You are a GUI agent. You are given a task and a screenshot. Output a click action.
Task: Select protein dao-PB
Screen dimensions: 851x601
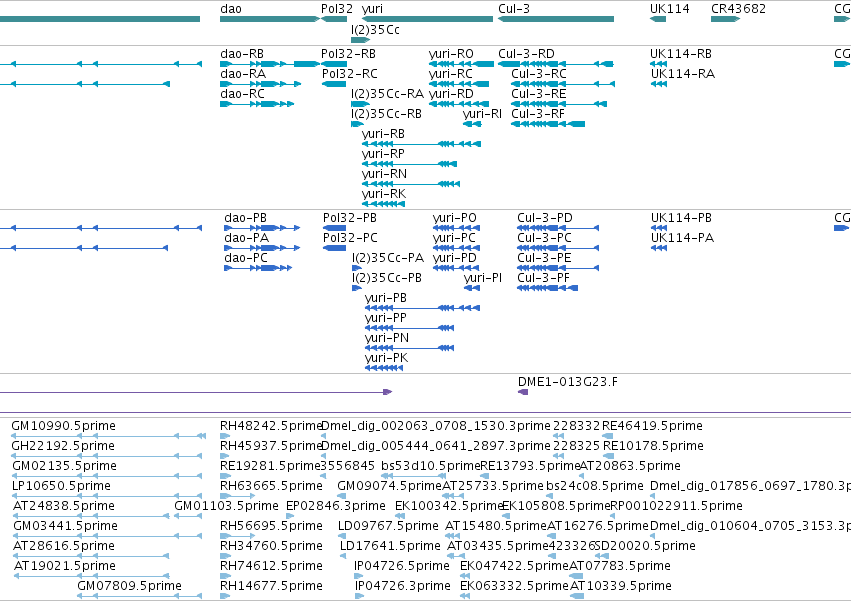pyautogui.click(x=245, y=218)
